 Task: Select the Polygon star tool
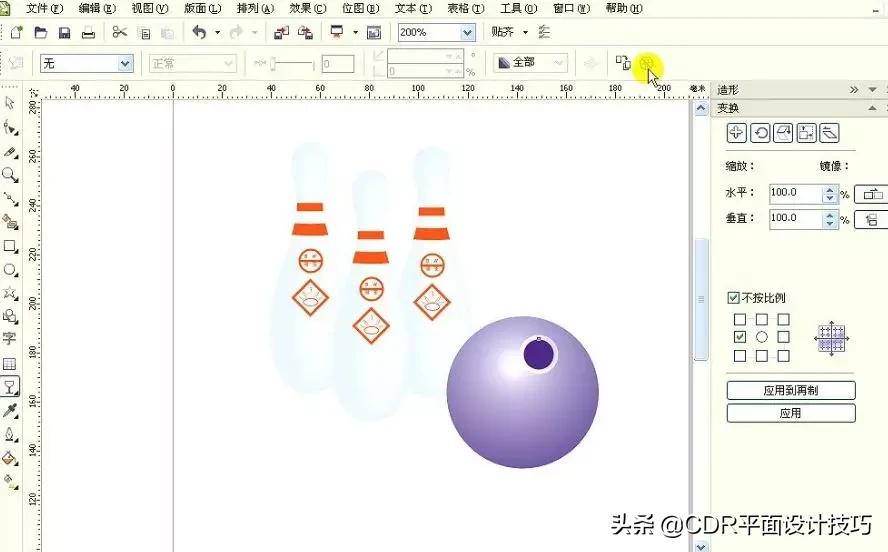click(x=10, y=293)
